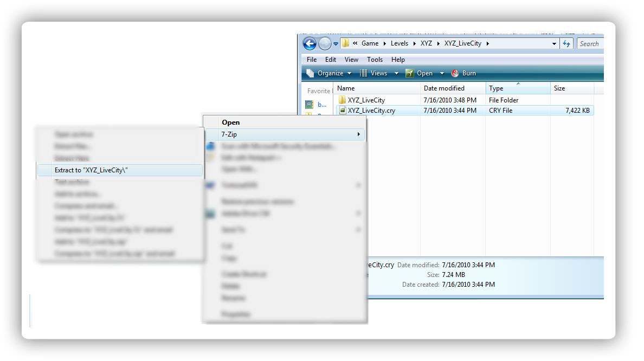Open the File menu
Viewport: 644px width, 361px height.
[311, 60]
